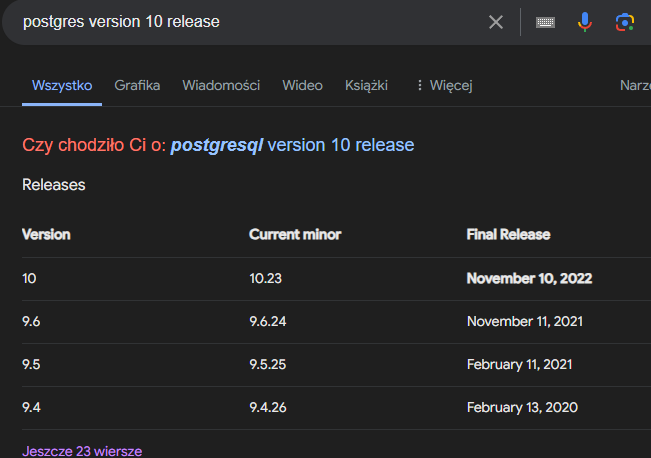Click the Final Release column header
This screenshot has width=651, height=458.
click(508, 235)
